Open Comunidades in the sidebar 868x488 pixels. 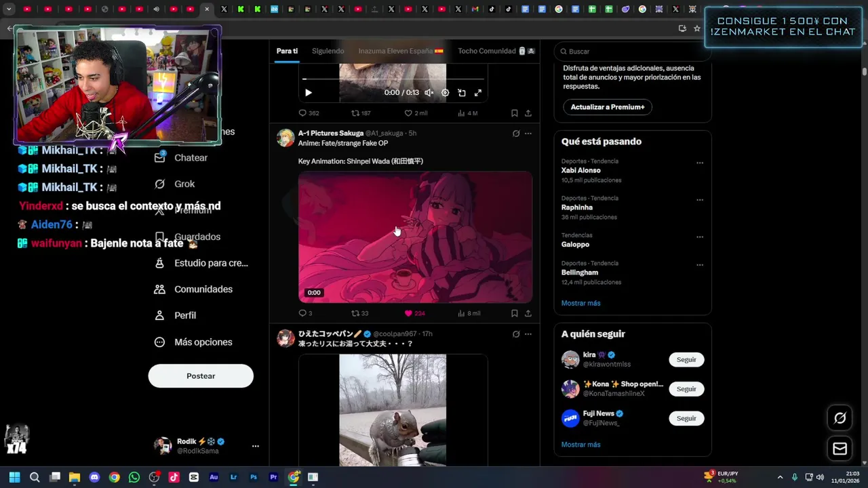point(193,289)
